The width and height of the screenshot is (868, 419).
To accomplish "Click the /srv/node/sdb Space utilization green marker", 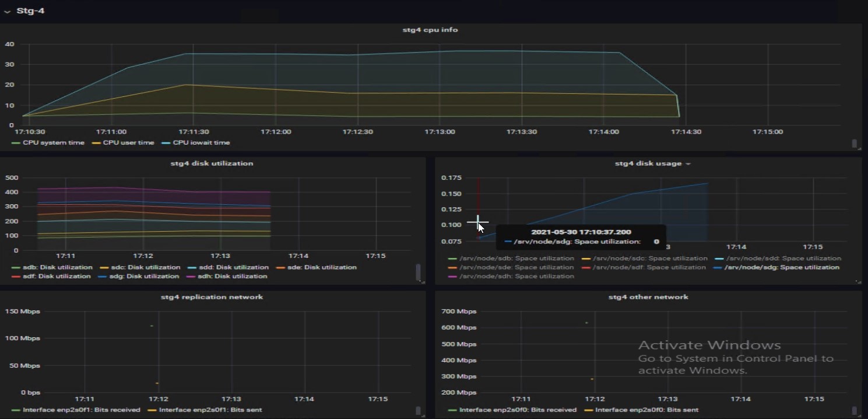I will [452, 259].
